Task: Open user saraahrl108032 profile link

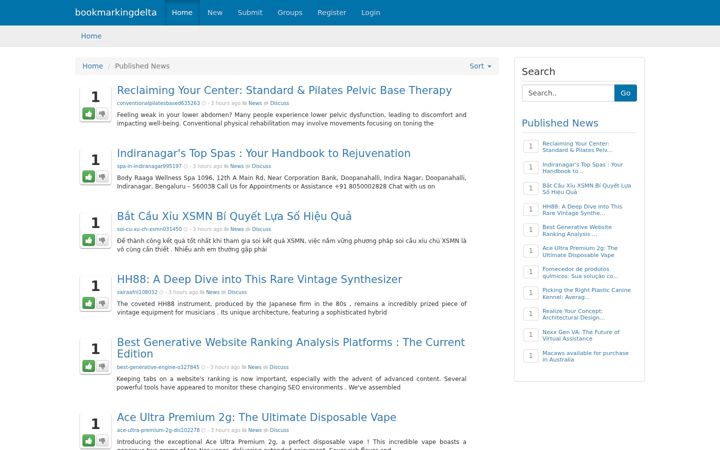Action: point(137,292)
